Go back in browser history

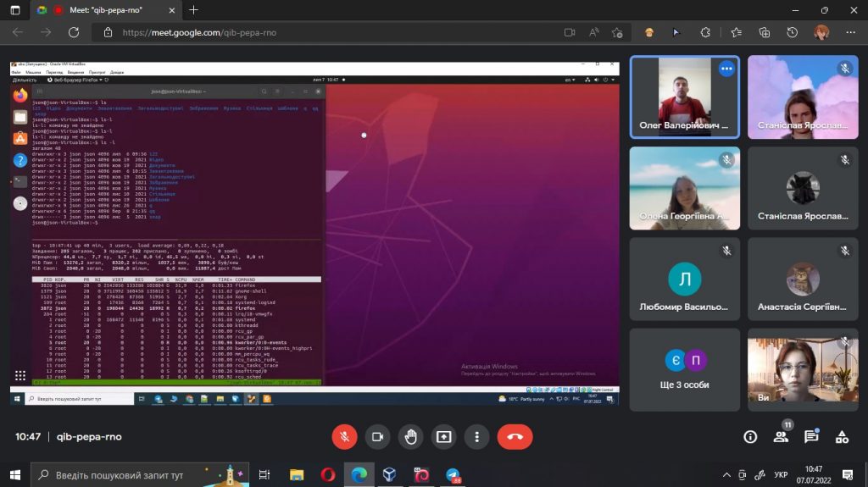pyautogui.click(x=18, y=33)
